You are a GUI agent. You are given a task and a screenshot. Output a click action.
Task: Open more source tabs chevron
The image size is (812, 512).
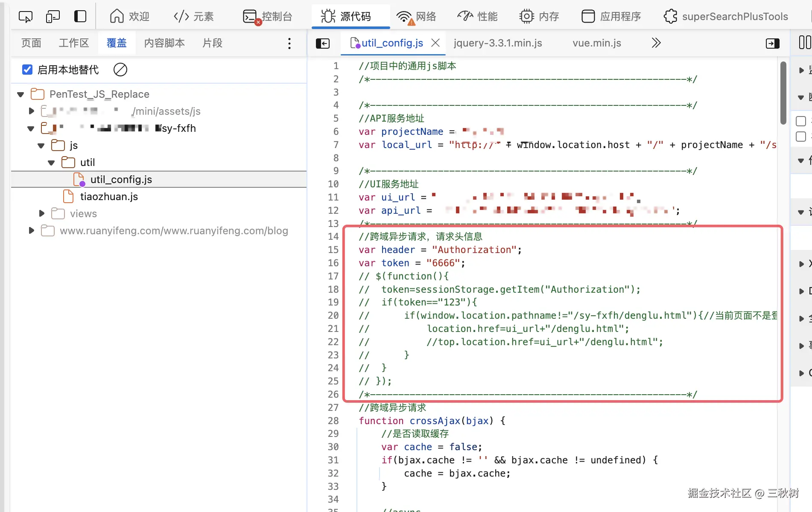656,43
